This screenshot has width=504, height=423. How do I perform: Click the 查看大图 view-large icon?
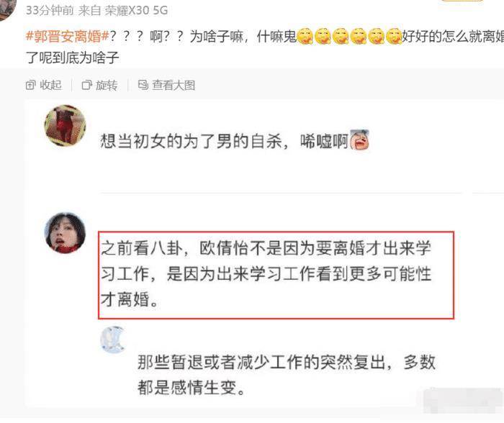[143, 85]
